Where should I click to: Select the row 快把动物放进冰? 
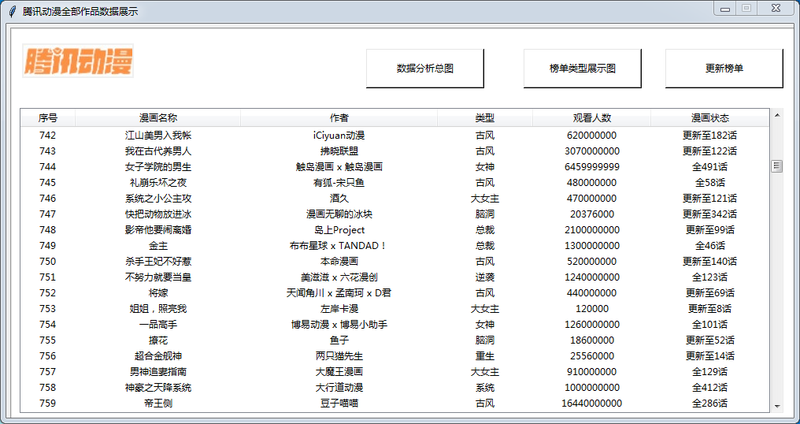[394, 214]
